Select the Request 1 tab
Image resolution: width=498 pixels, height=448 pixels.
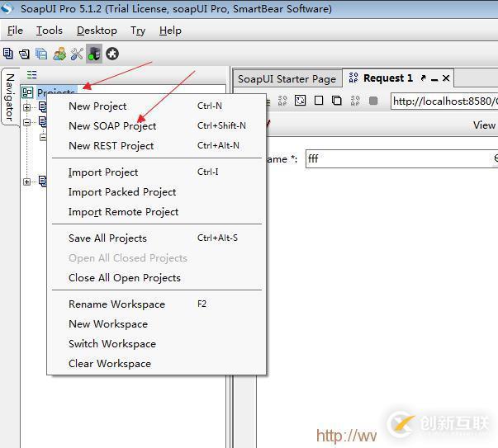click(388, 78)
